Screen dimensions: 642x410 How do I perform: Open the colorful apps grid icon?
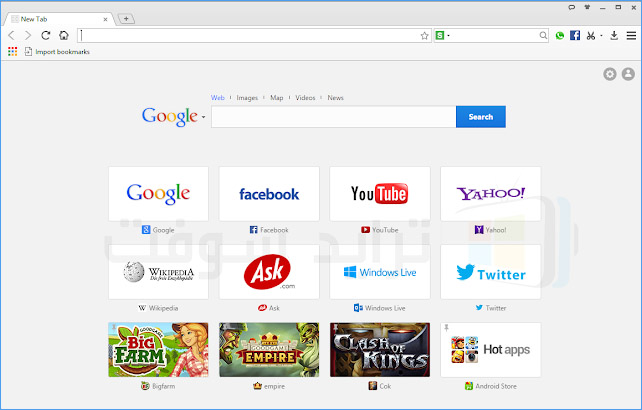(x=13, y=52)
